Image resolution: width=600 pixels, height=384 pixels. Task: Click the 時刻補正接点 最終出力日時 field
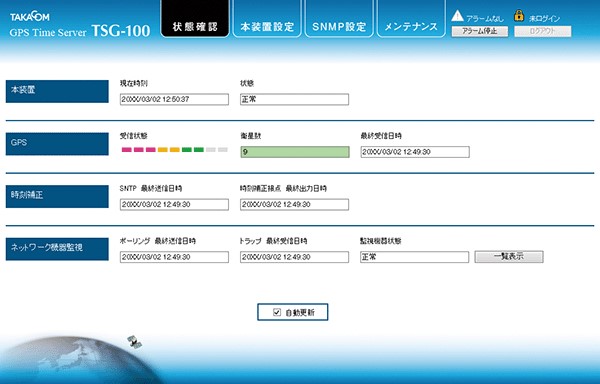coord(294,204)
